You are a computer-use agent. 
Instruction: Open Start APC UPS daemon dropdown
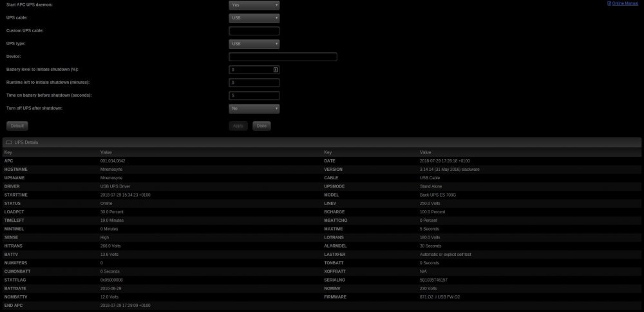tap(254, 5)
